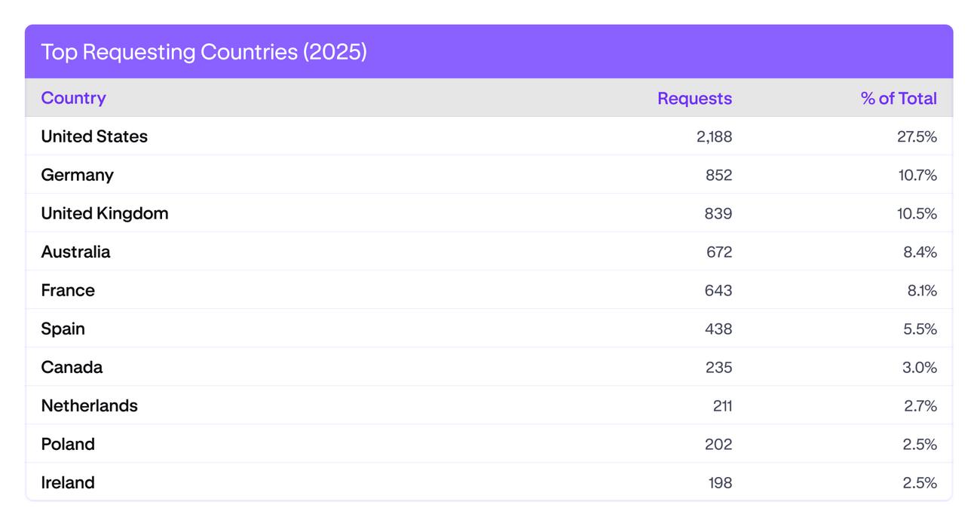This screenshot has width=980, height=526.
Task: Click Germany's 852 requests cell
Action: point(718,175)
